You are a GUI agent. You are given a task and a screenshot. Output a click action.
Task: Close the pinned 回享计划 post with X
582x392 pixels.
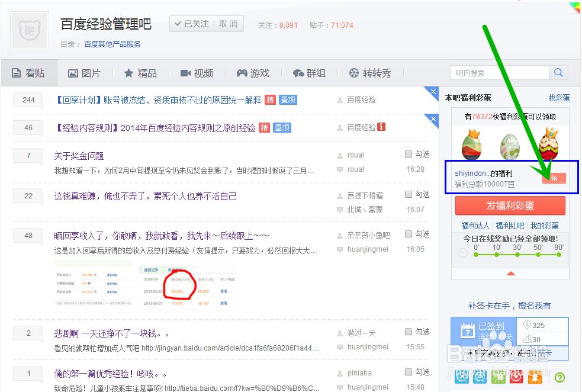click(433, 91)
